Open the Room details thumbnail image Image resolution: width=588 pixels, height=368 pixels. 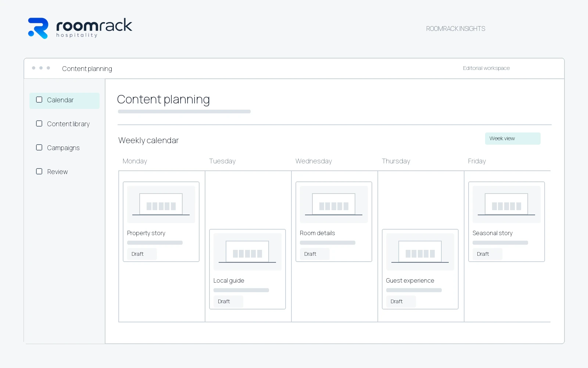(334, 204)
